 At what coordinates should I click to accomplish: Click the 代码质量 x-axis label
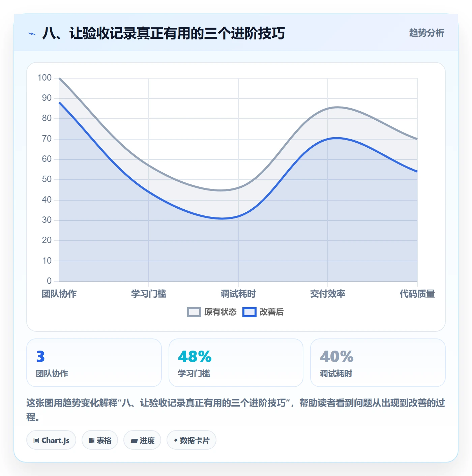click(417, 294)
